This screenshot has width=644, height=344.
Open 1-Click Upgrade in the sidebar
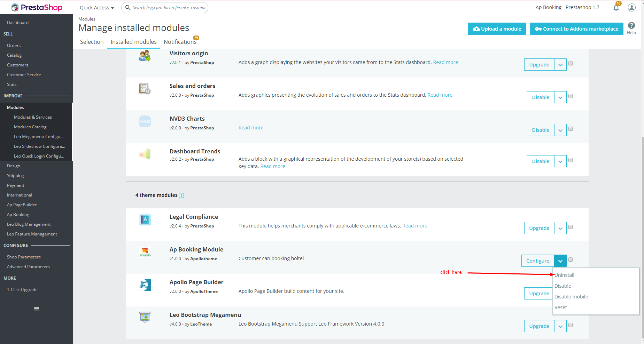(x=22, y=290)
